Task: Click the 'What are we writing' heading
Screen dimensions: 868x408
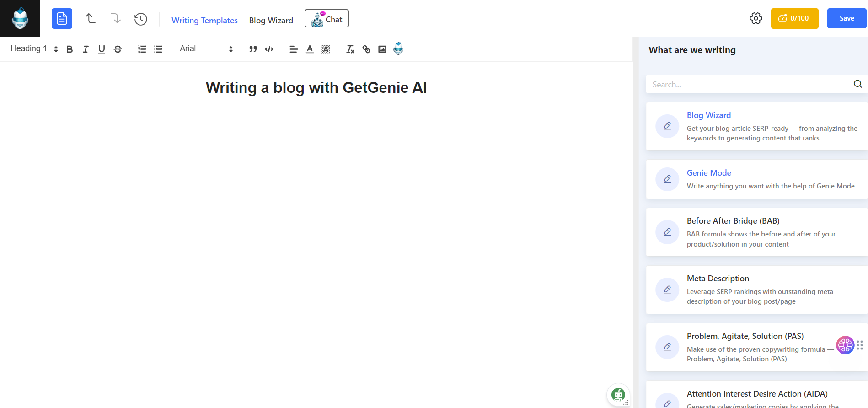Action: coord(692,50)
